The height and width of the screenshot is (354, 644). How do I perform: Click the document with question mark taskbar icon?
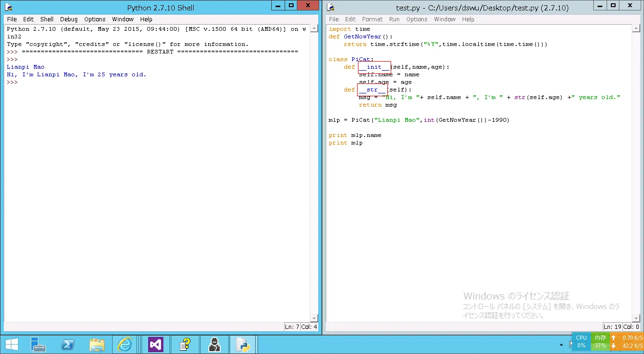[x=185, y=344]
